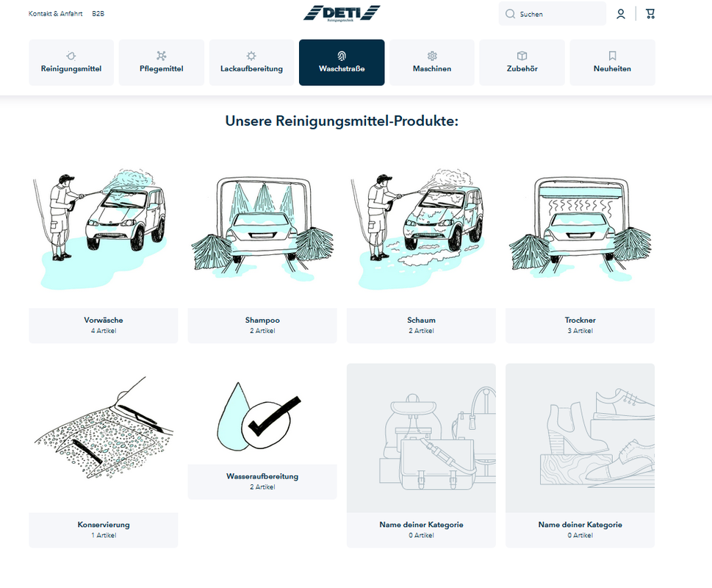Open Kontakt & Anfahrt link

coord(55,14)
